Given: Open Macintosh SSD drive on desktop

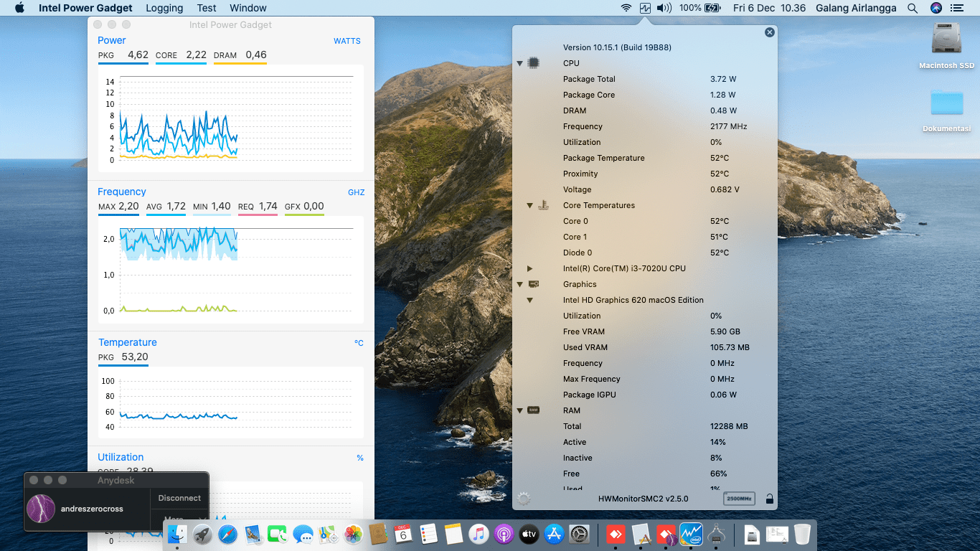Looking at the screenshot, I should tap(946, 46).
